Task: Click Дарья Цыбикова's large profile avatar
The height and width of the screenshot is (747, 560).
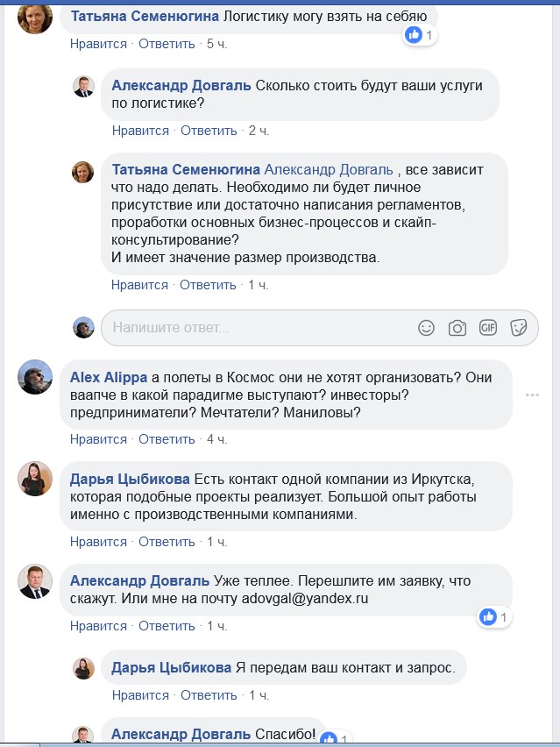Action: [36, 479]
